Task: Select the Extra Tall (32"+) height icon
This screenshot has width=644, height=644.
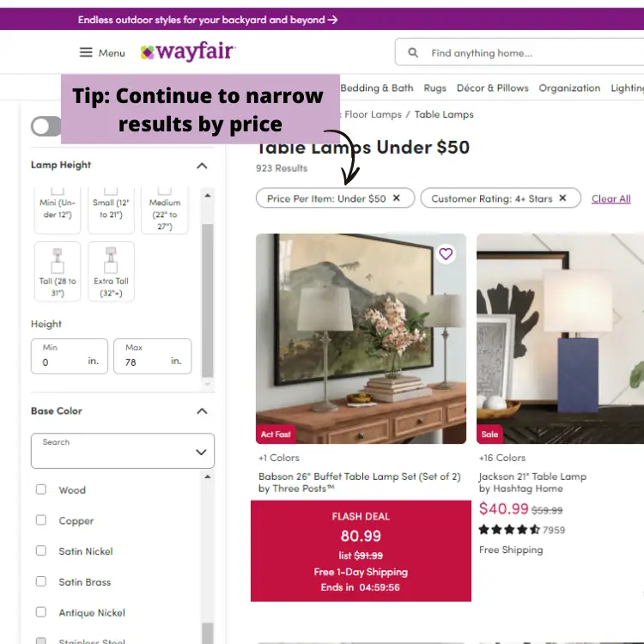Action: coord(111,260)
